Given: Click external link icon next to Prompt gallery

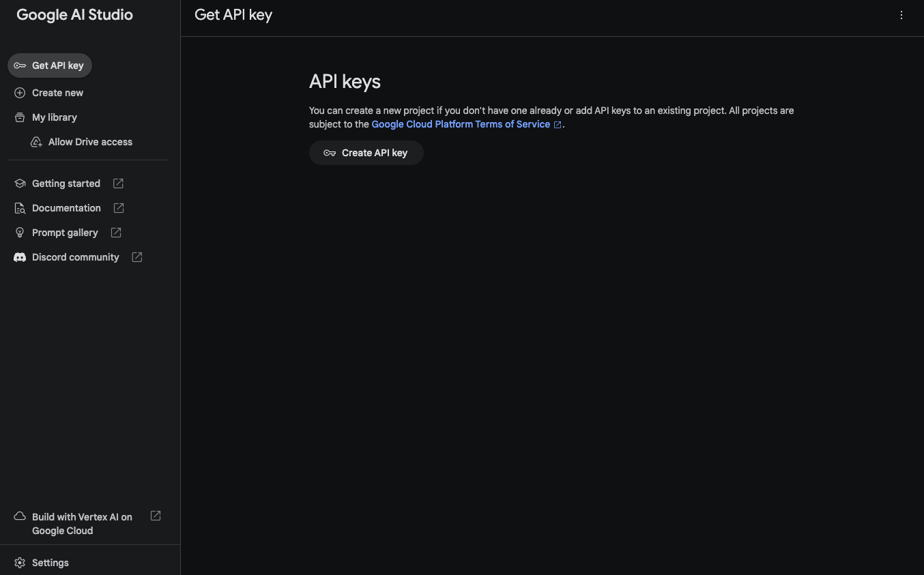Looking at the screenshot, I should 116,233.
